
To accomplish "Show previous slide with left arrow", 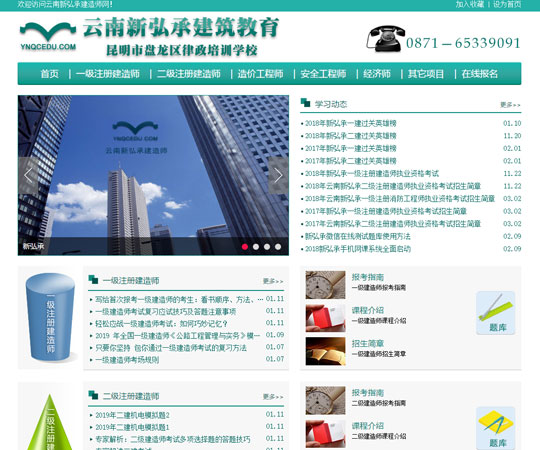I will (x=28, y=175).
